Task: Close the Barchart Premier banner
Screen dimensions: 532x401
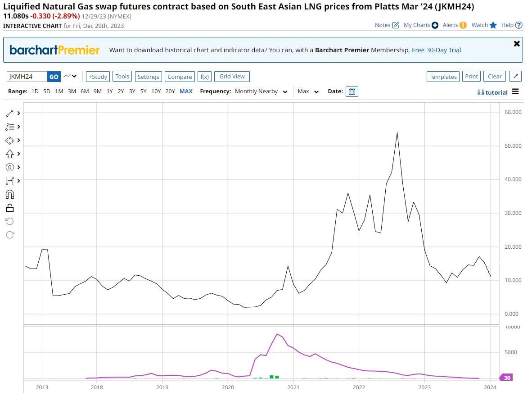Action: click(517, 44)
